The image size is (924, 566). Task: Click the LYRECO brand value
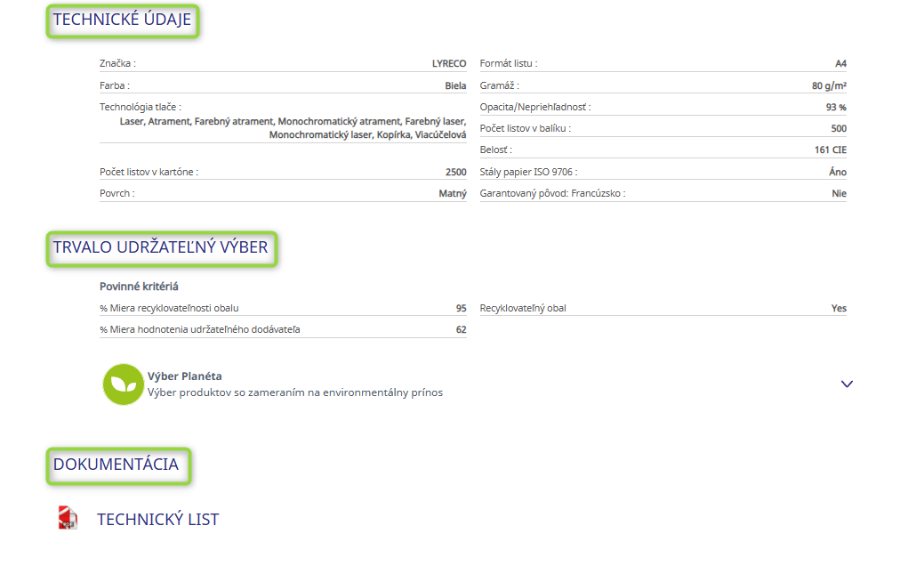coord(449,64)
